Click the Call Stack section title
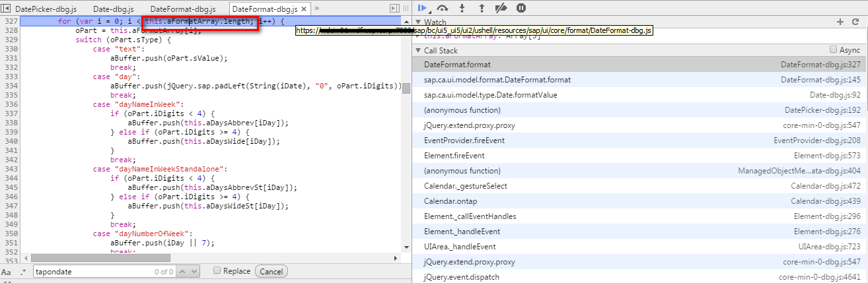Image resolution: width=868 pixels, height=283 pixels. point(441,51)
